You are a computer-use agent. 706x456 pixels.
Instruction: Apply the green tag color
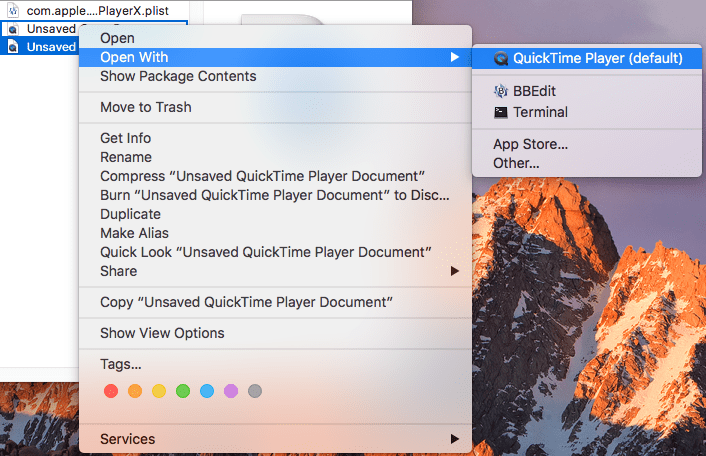point(183,391)
